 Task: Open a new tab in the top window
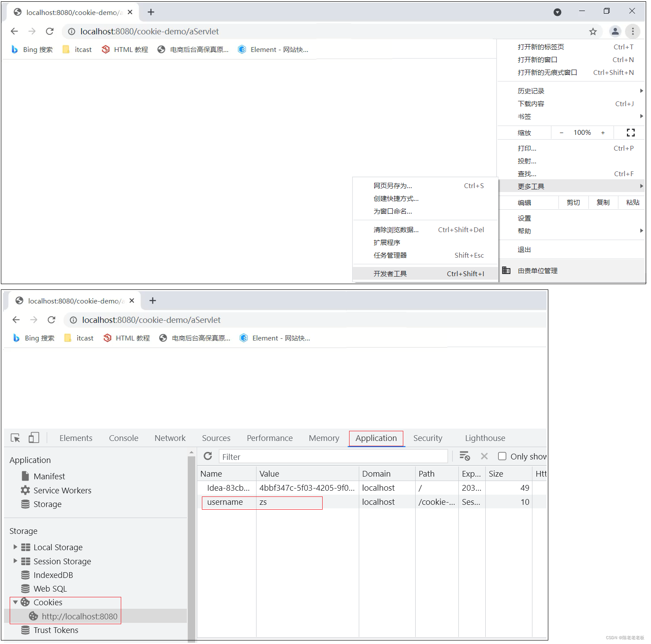[151, 12]
